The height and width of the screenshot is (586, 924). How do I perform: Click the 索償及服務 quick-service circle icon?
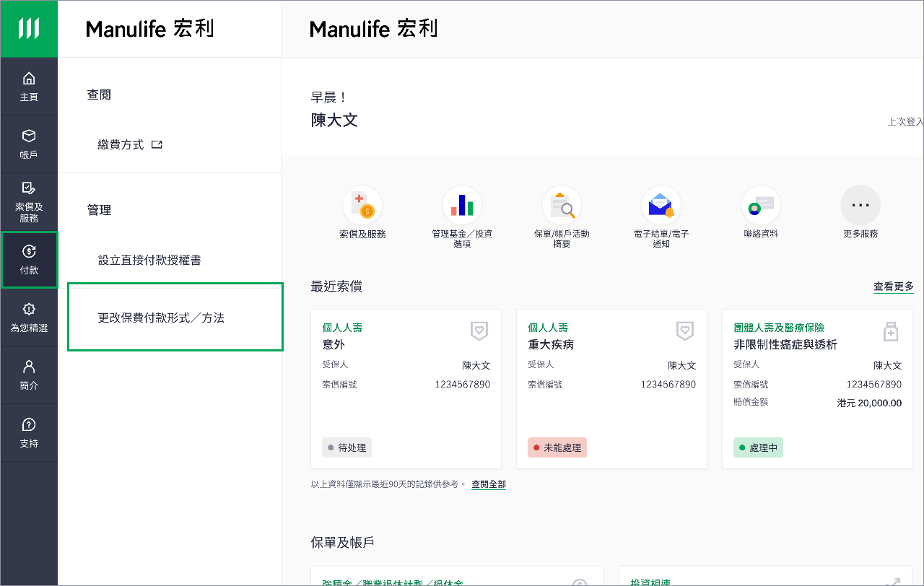[362, 206]
